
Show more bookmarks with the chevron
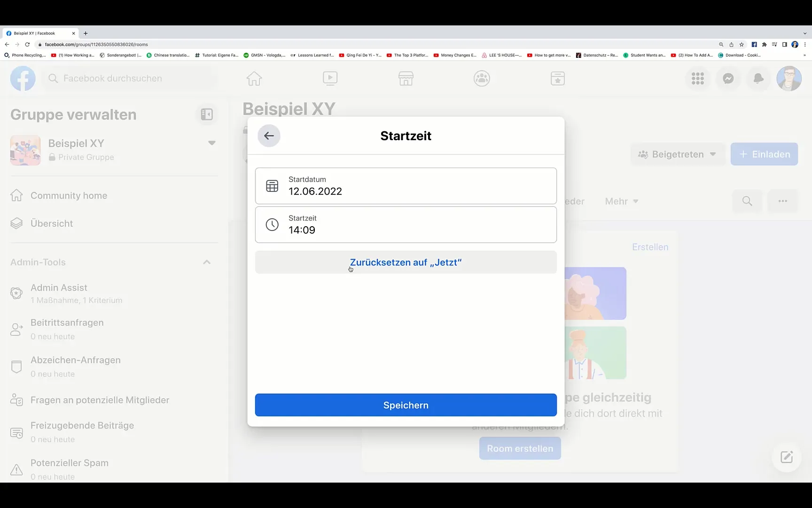(804, 55)
